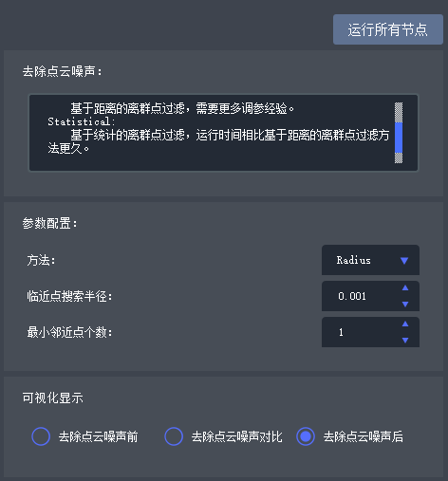The height and width of the screenshot is (481, 448).
Task: Select the 去除点云噪声对比 radio button
Action: click(x=174, y=436)
